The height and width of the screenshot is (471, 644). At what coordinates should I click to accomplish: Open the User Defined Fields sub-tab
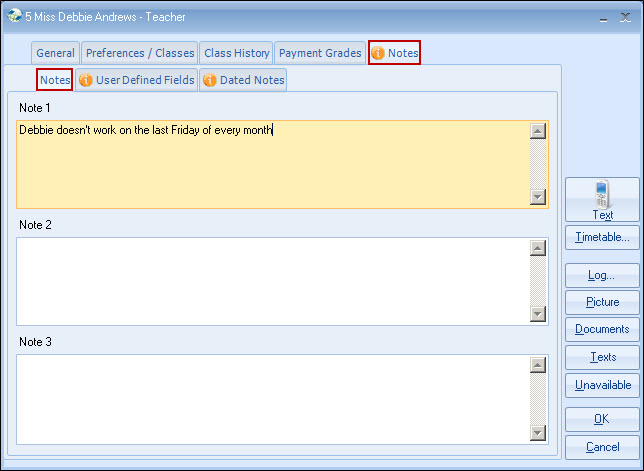pyautogui.click(x=137, y=80)
